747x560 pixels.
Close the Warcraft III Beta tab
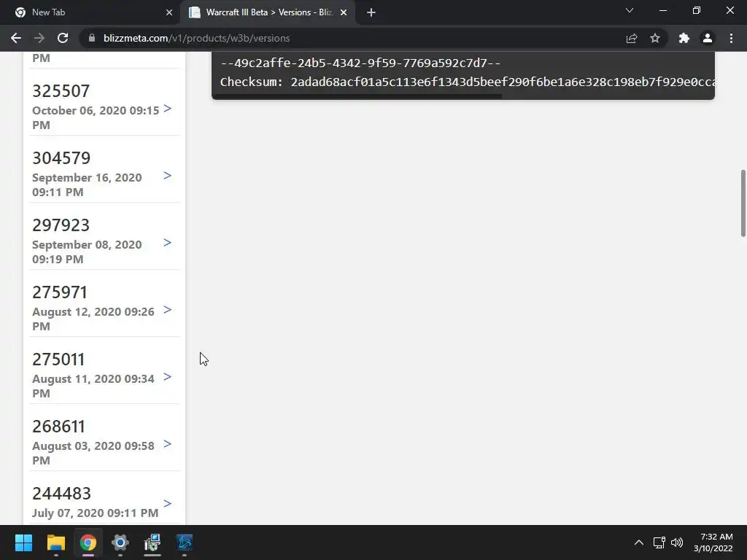tap(344, 12)
